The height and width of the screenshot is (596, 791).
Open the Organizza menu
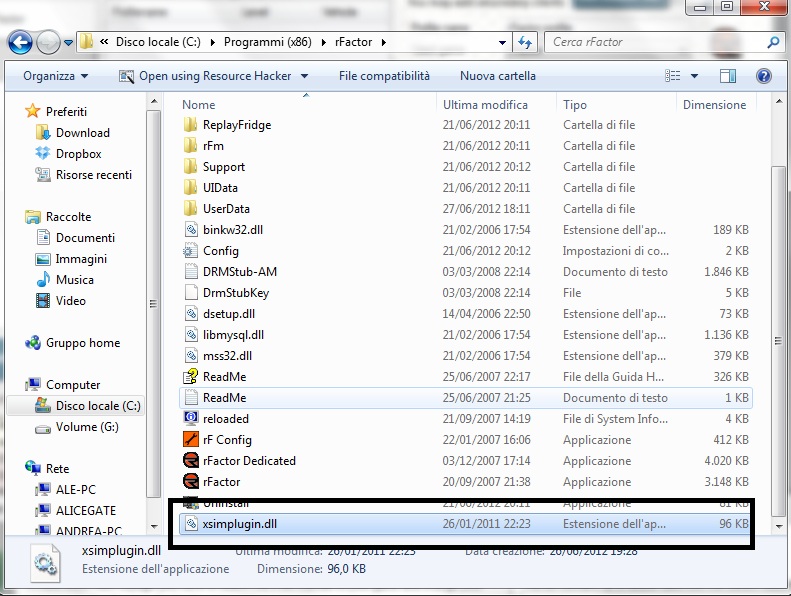[55, 76]
